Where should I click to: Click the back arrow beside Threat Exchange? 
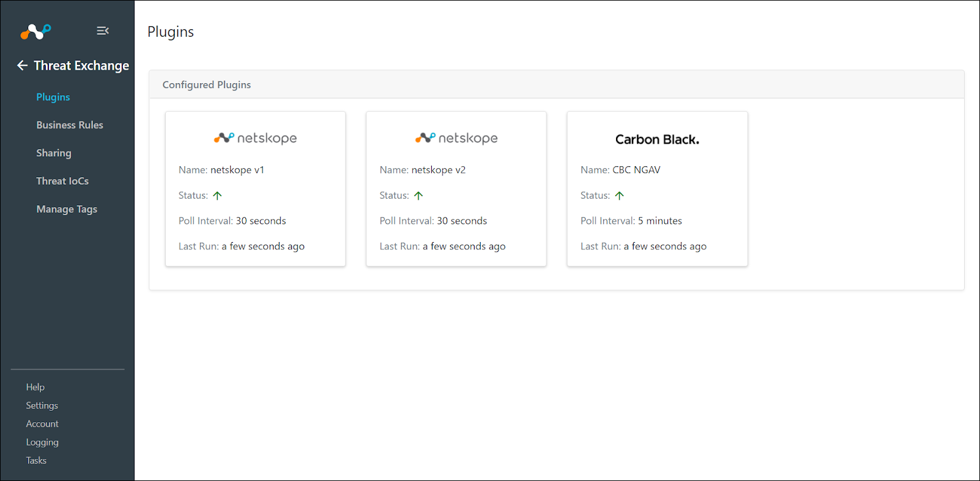[23, 65]
